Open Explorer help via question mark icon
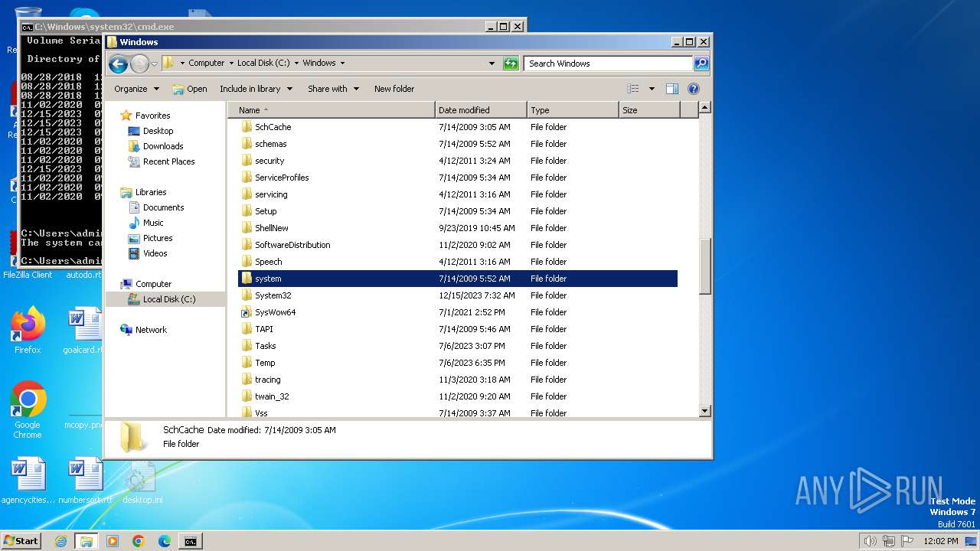 click(x=694, y=89)
